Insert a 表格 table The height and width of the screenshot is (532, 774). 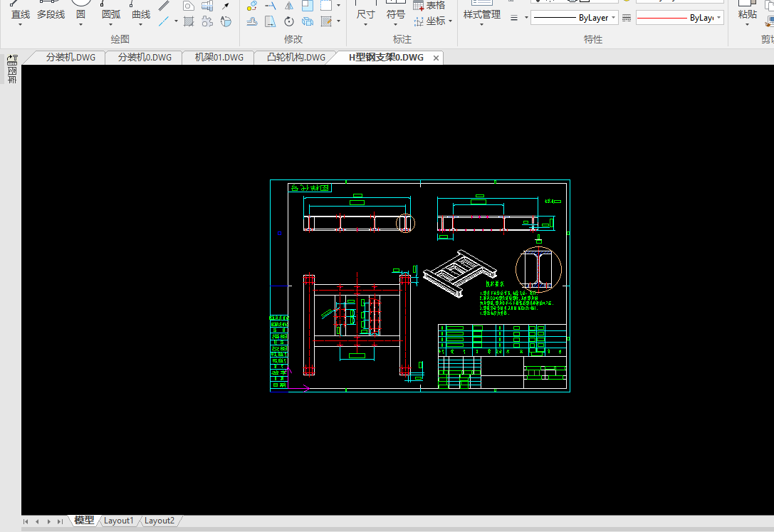429,6
